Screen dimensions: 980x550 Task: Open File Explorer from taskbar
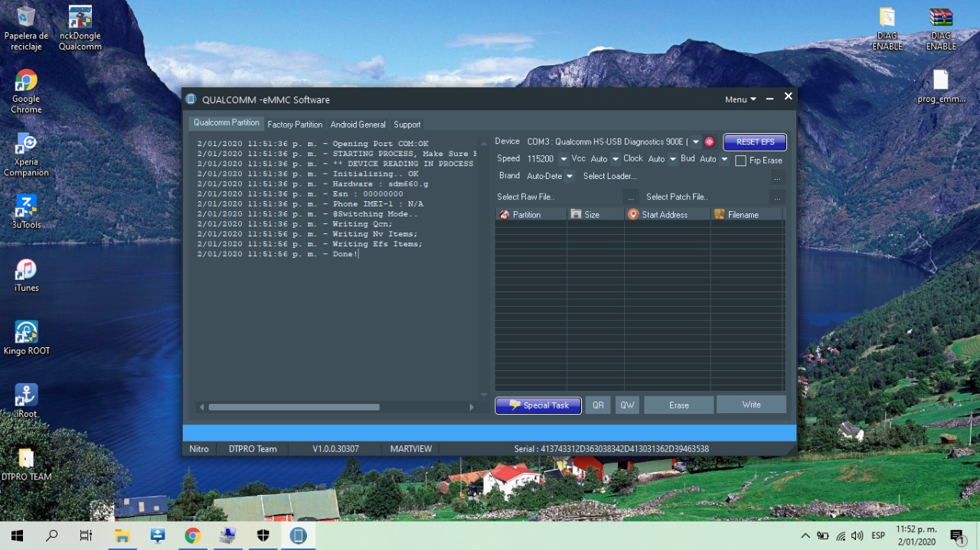[x=122, y=535]
